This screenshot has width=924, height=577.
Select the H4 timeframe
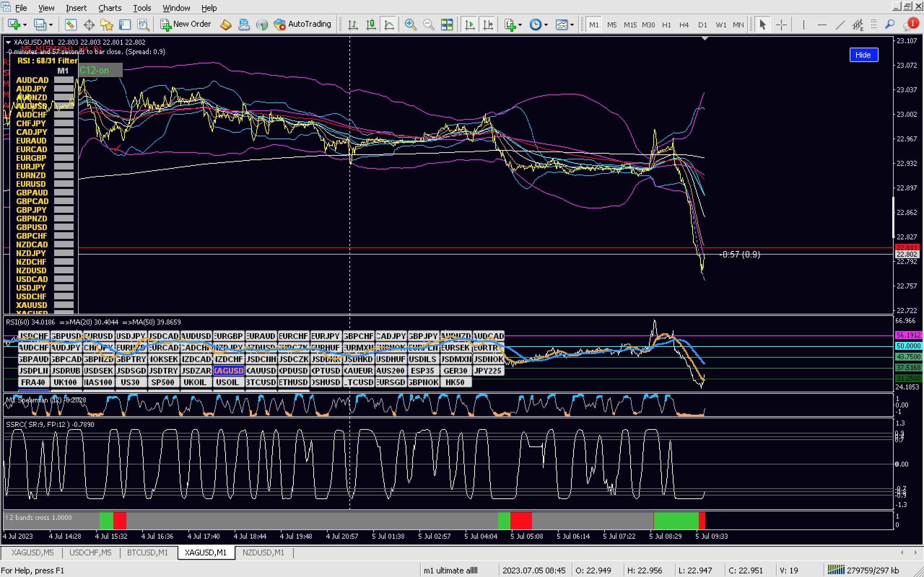684,25
